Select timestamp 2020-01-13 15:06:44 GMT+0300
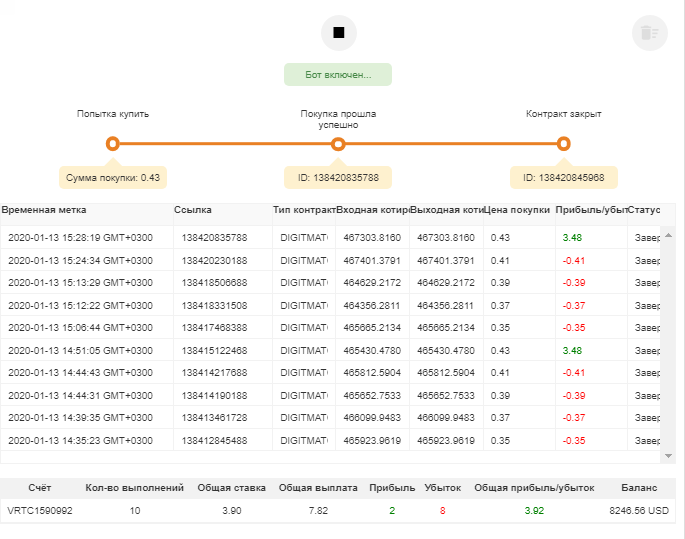685x539 pixels. click(80, 328)
